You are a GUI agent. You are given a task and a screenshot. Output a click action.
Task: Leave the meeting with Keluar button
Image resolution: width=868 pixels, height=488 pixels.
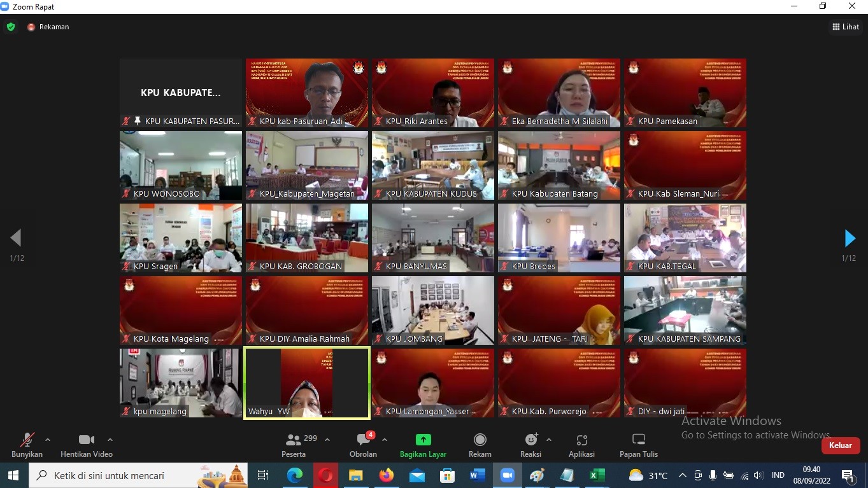840,445
